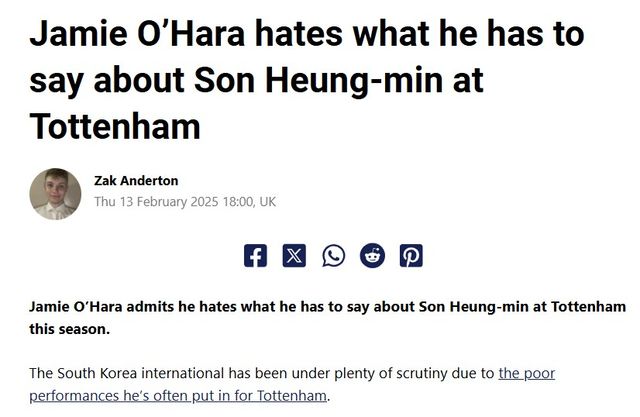Click the "18:00, UK" publish time
The image size is (640, 417).
(257, 202)
